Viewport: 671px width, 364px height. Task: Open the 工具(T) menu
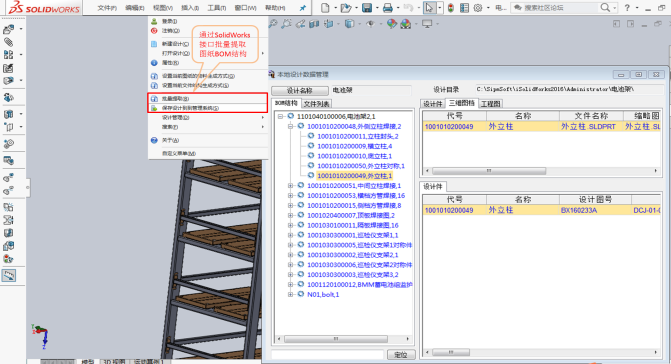217,8
